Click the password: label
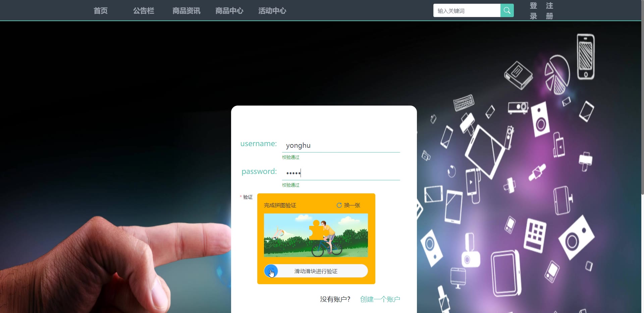644x313 pixels. tap(259, 172)
